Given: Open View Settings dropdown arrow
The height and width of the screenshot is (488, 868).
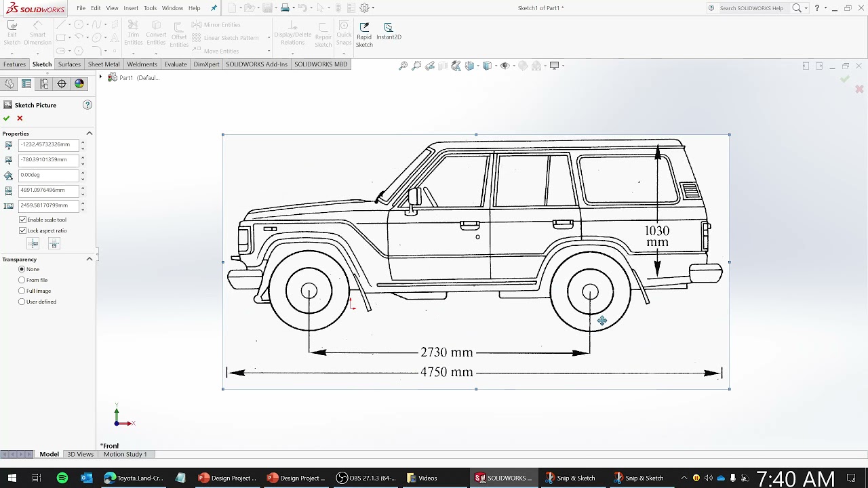Looking at the screenshot, I should tap(563, 66).
